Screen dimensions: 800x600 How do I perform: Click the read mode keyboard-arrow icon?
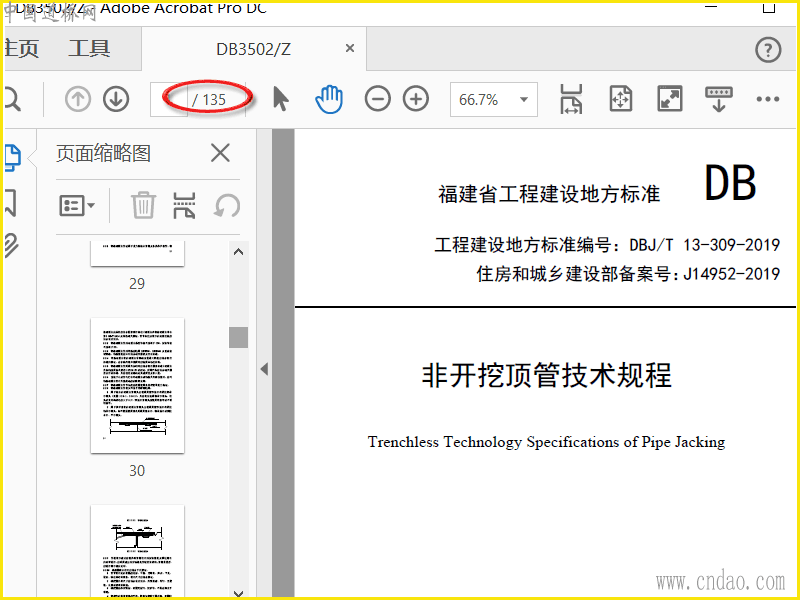(x=718, y=99)
